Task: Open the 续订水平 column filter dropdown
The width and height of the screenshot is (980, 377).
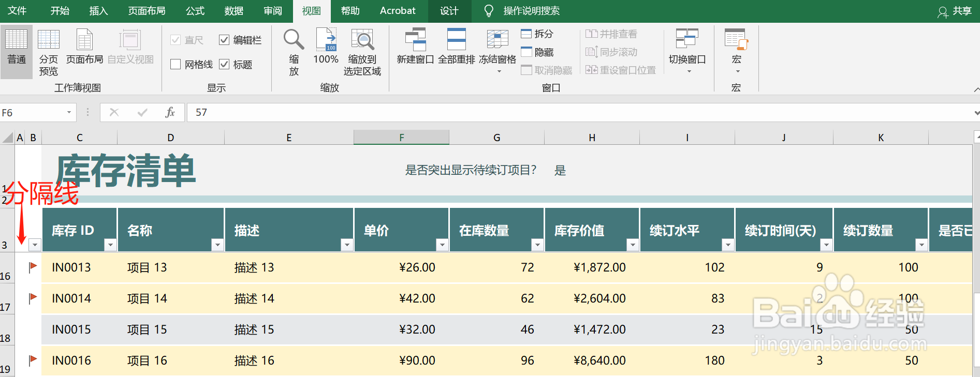Action: click(728, 245)
